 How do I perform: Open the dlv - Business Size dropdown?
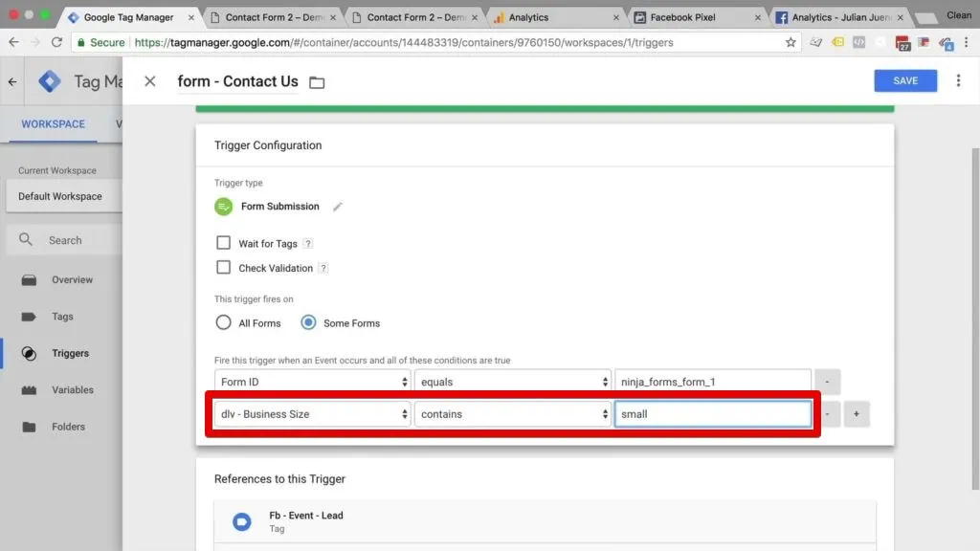pos(311,413)
